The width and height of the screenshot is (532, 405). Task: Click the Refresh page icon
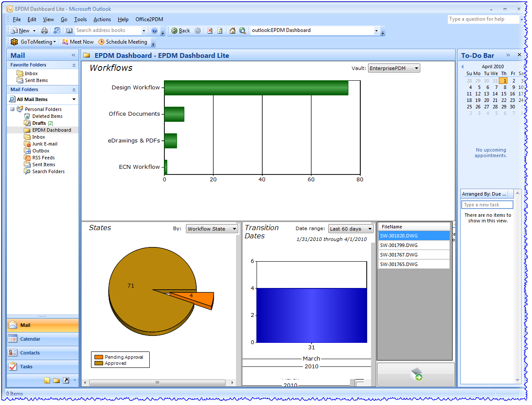tap(220, 31)
